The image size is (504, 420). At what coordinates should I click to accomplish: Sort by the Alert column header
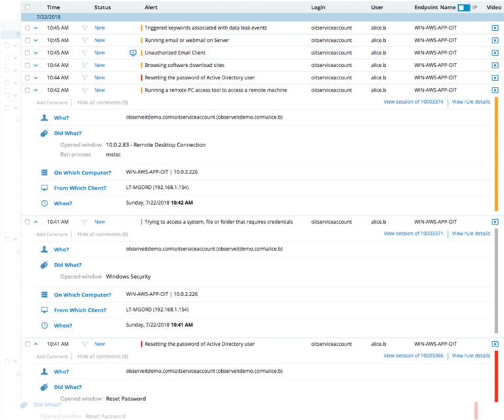click(x=151, y=7)
